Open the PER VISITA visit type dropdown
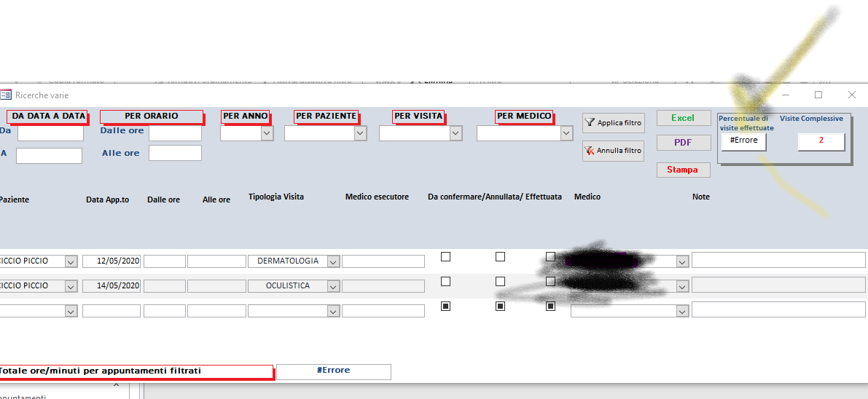 (455, 133)
